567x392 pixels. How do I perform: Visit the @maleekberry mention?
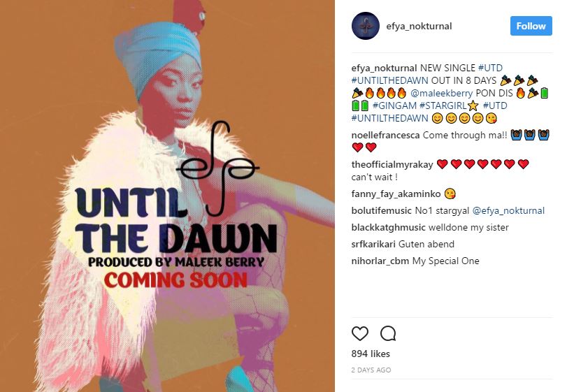pyautogui.click(x=441, y=93)
